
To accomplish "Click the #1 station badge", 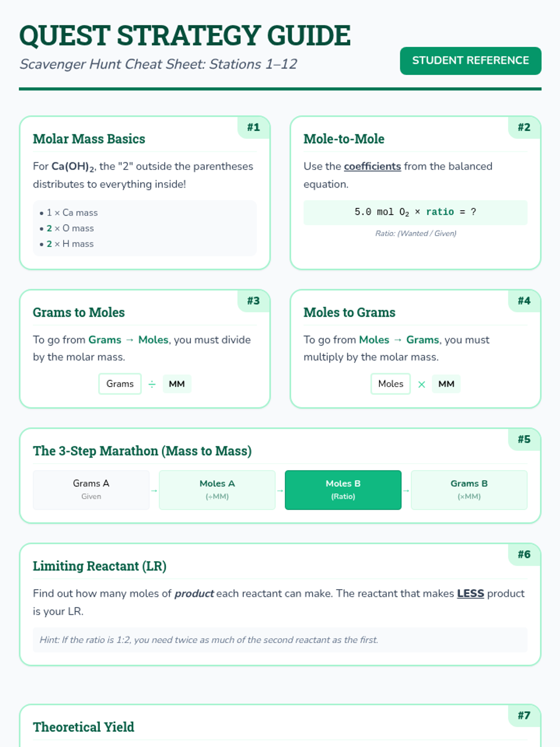I will pos(253,127).
